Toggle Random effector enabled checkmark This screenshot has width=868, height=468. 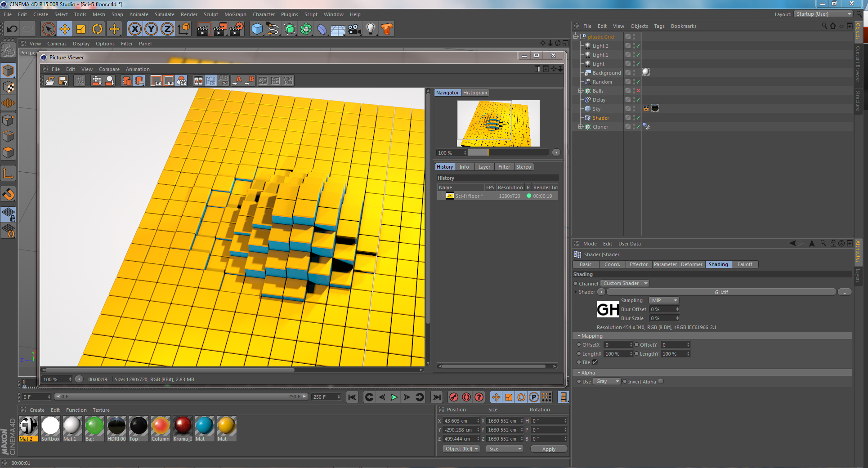point(638,82)
